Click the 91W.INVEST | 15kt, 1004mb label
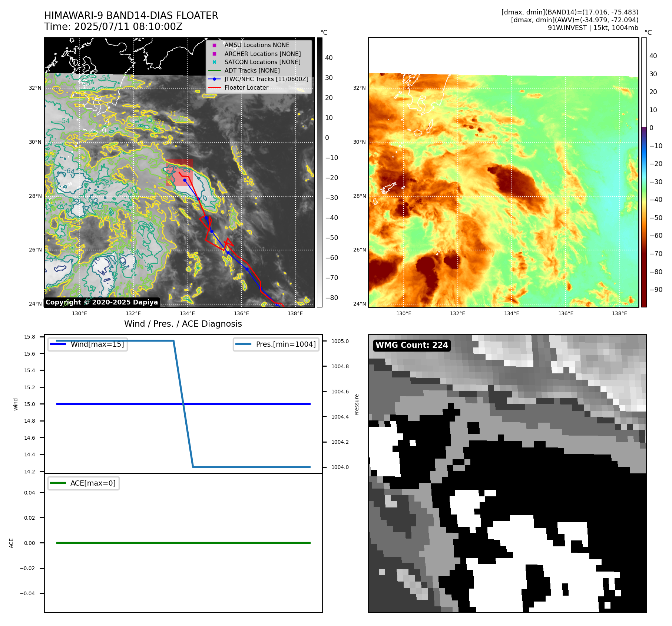This screenshot has width=672, height=626. [x=593, y=28]
